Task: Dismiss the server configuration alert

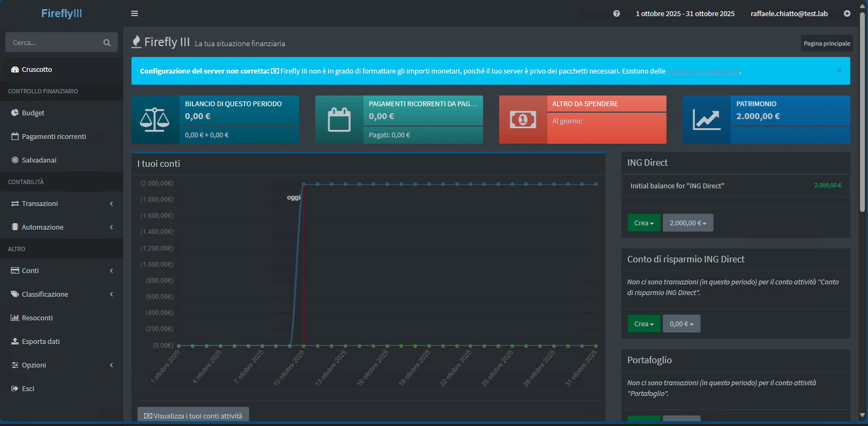Action: [839, 71]
